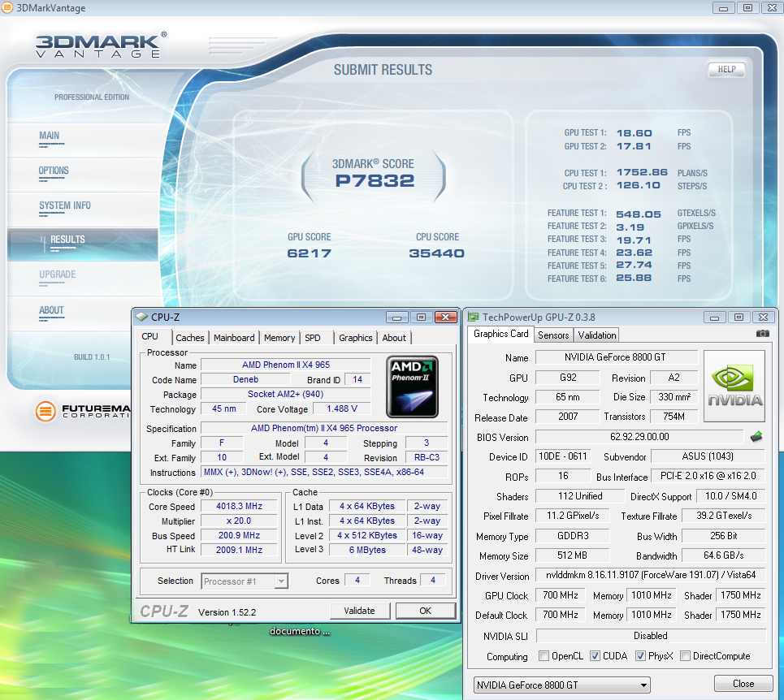The height and width of the screenshot is (700, 784).
Task: Click the HT Link value 2009.1 MHz
Action: pyautogui.click(x=239, y=550)
